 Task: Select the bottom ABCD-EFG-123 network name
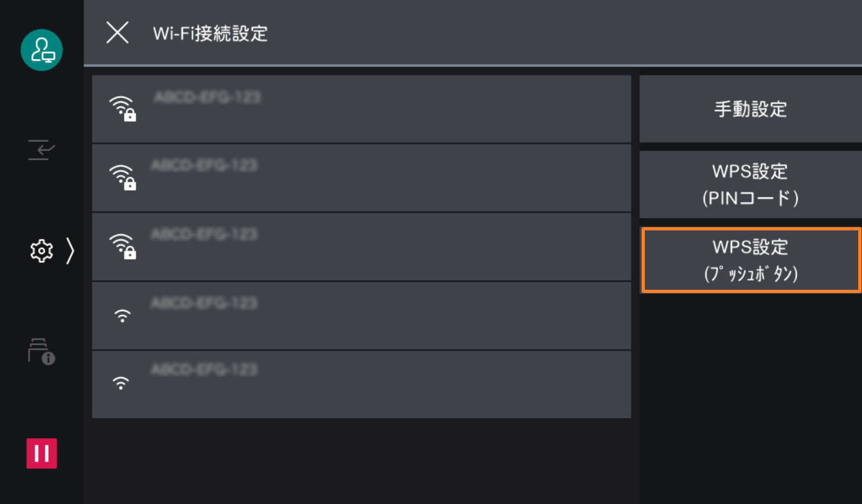[204, 370]
